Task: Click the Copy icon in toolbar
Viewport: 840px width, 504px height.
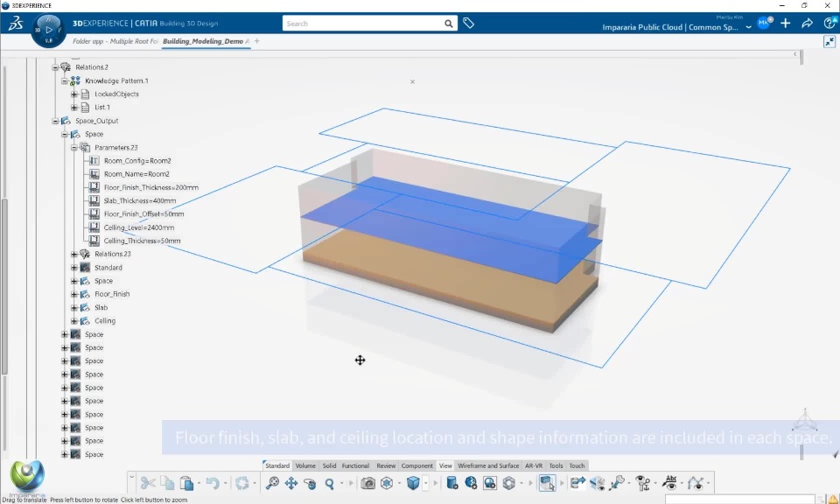Action: (x=168, y=483)
